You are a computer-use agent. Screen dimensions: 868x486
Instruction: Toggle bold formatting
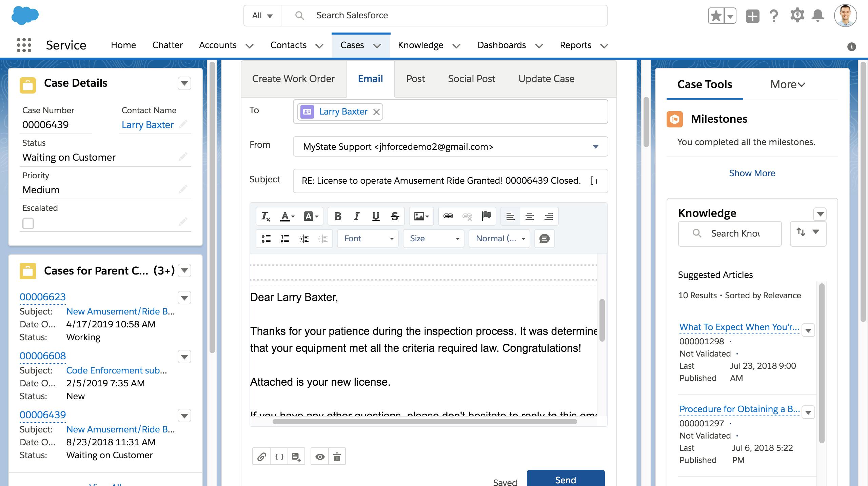pyautogui.click(x=338, y=216)
